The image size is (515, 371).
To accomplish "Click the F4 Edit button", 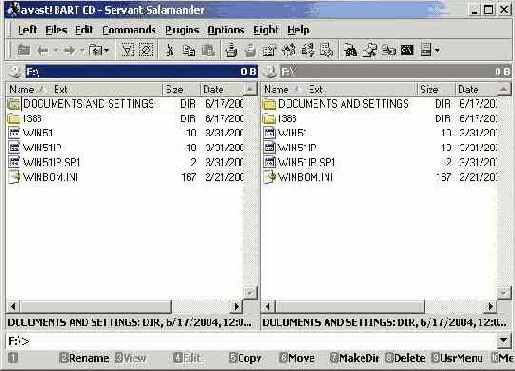I will tap(187, 358).
